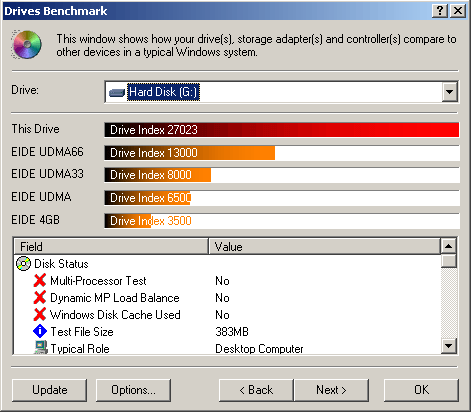471x412 pixels.
Task: Advance with the Next button
Action: click(331, 390)
